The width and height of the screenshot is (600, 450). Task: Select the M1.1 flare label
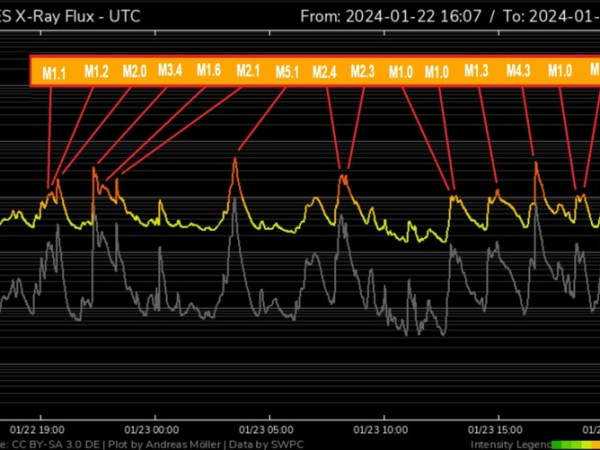(54, 72)
